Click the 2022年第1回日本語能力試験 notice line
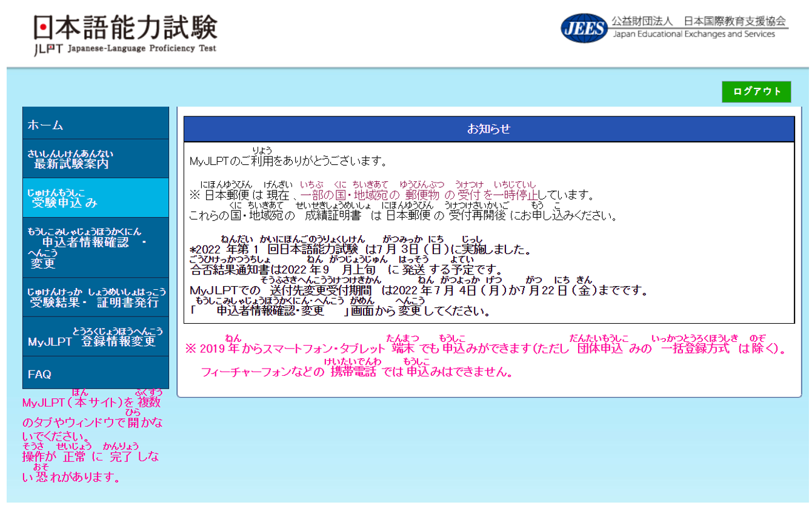The width and height of the screenshot is (812, 505). [x=361, y=245]
